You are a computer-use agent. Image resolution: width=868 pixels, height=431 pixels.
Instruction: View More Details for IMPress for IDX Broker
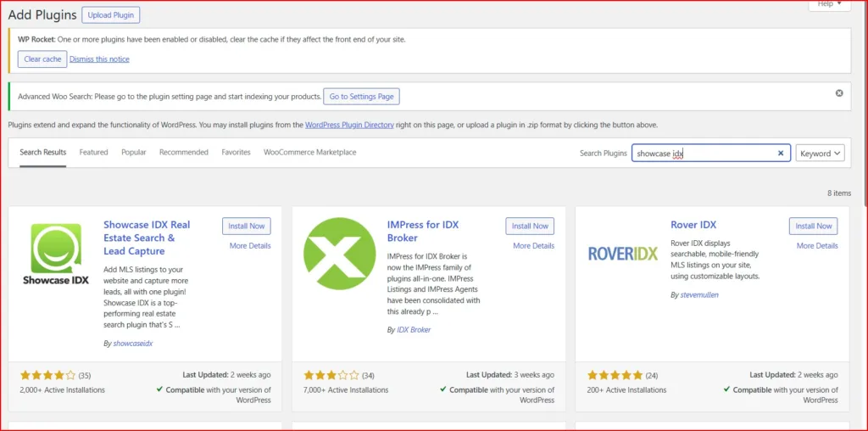(534, 246)
